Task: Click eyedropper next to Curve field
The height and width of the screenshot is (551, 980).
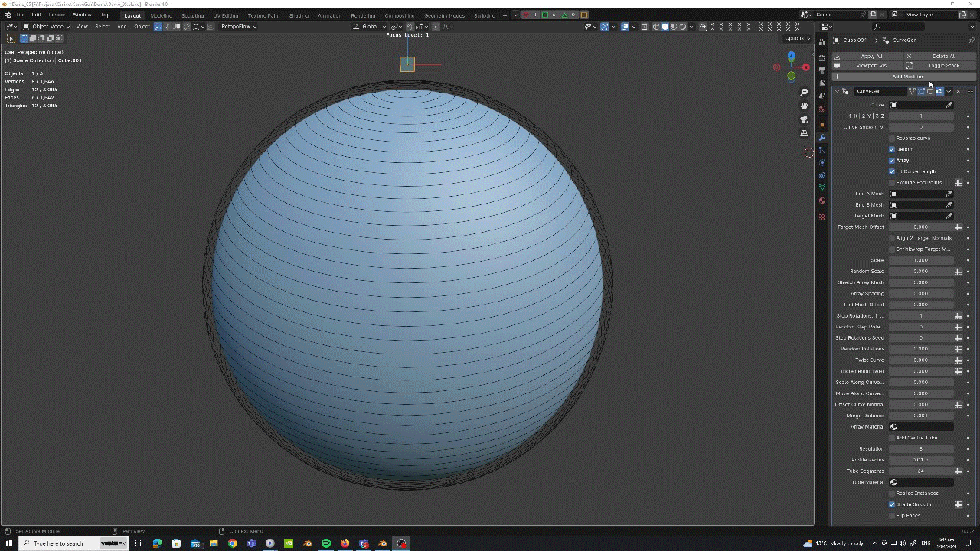Action: coord(949,106)
